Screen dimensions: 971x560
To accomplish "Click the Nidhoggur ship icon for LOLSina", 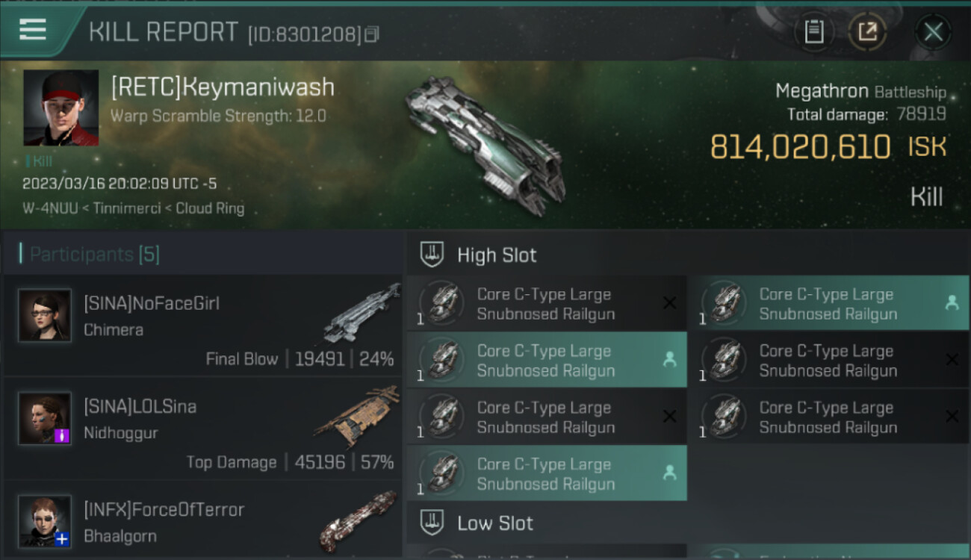I will tap(357, 417).
